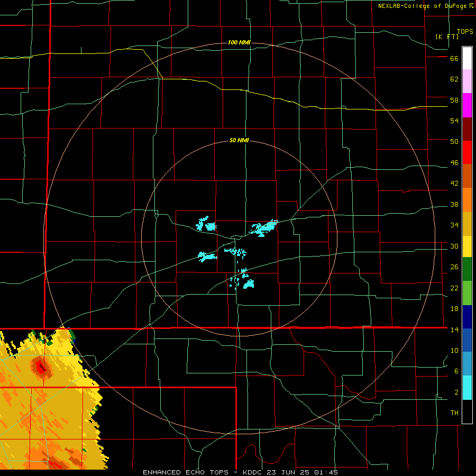The width and height of the screenshot is (476, 476).
Task: Click the 01:45 timestamp in the title
Action: pos(326,472)
